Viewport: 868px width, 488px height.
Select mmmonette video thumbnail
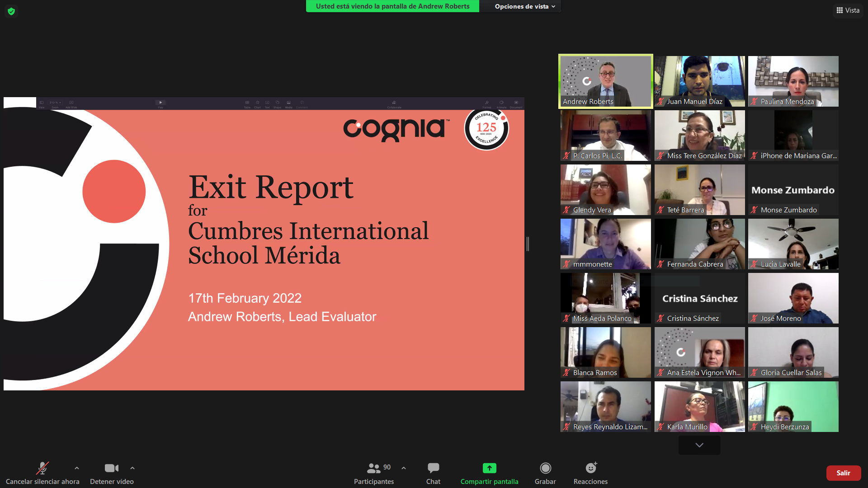(606, 244)
